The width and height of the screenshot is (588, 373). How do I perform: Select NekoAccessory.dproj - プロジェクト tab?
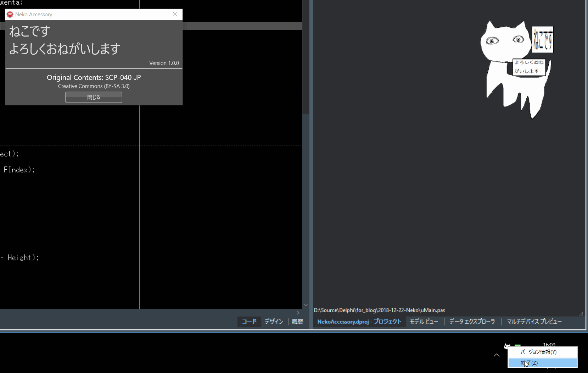[x=359, y=322]
